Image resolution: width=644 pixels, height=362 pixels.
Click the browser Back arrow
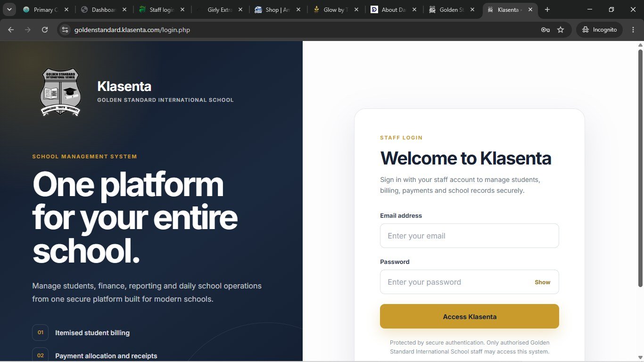[11, 30]
